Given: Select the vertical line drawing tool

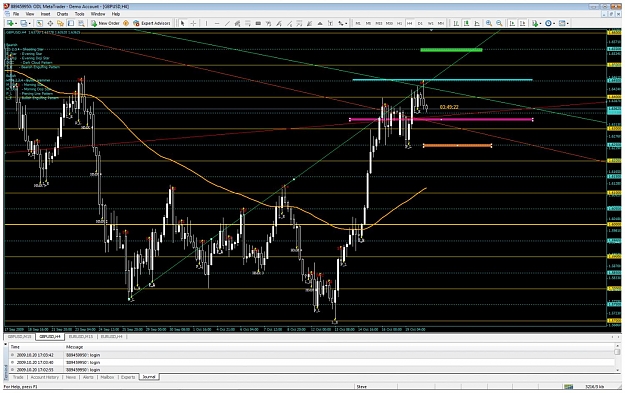Looking at the screenshot, I should 206,23.
